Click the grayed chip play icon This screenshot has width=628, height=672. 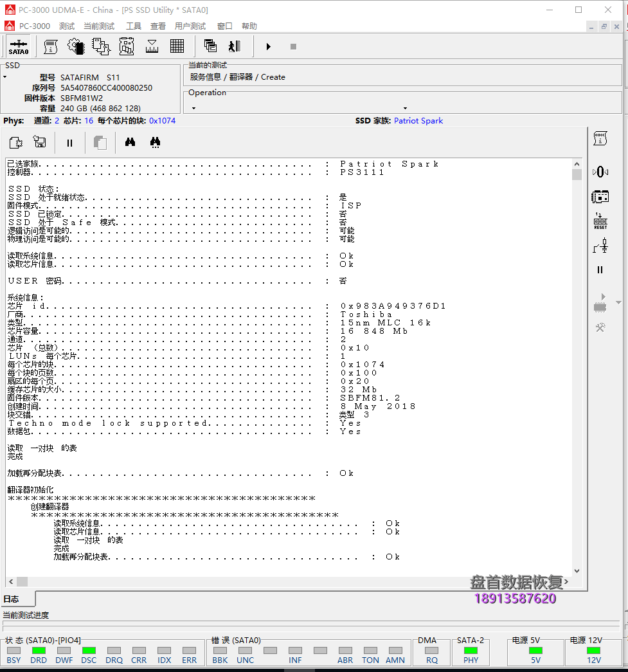600,303
